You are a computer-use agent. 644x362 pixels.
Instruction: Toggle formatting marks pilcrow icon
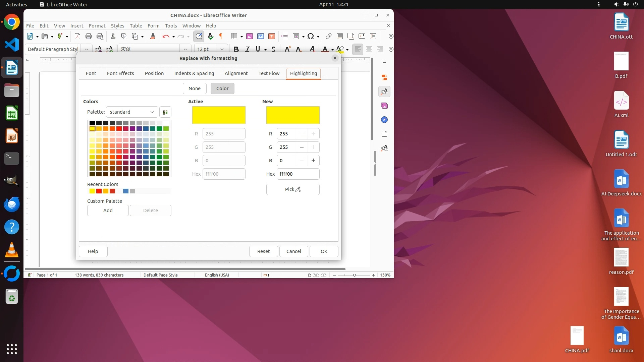click(x=221, y=36)
